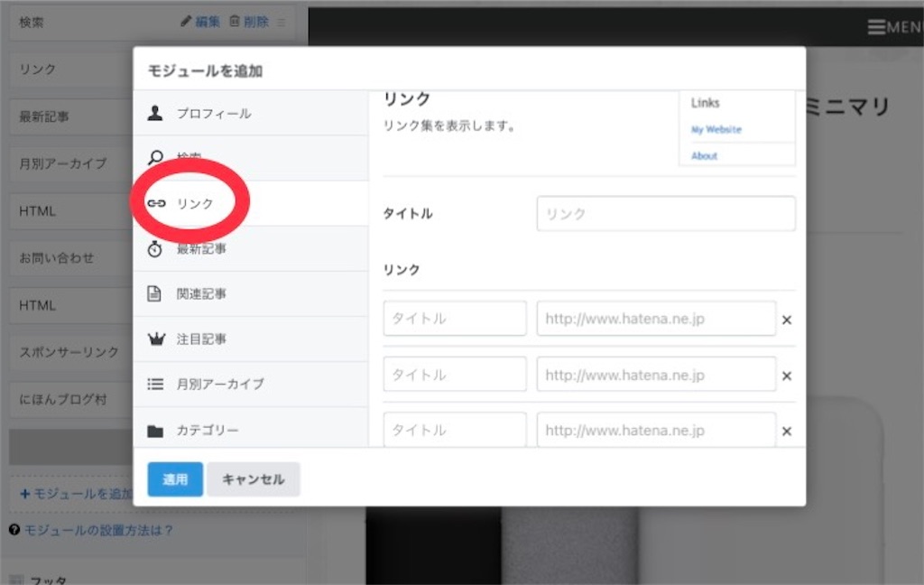Click drag handle icon on 検索 module
The image size is (924, 585).
pyautogui.click(x=282, y=23)
